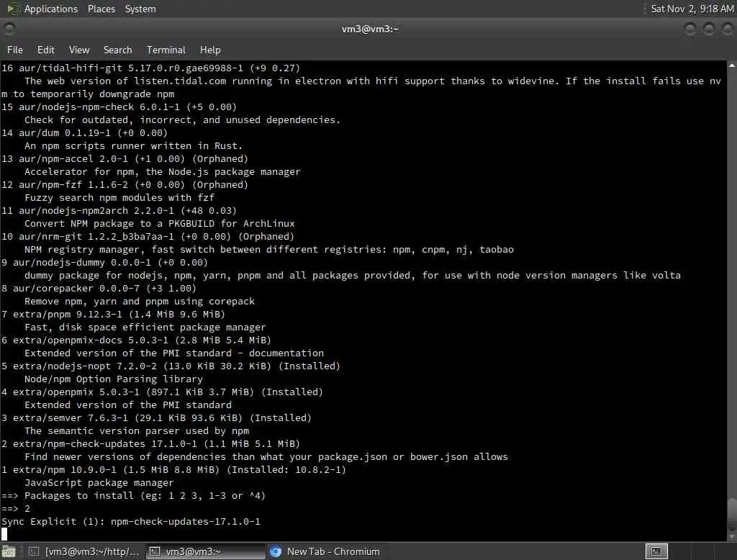Click the terminal cursor prompt line
The width and height of the screenshot is (737, 560).
coord(4,534)
